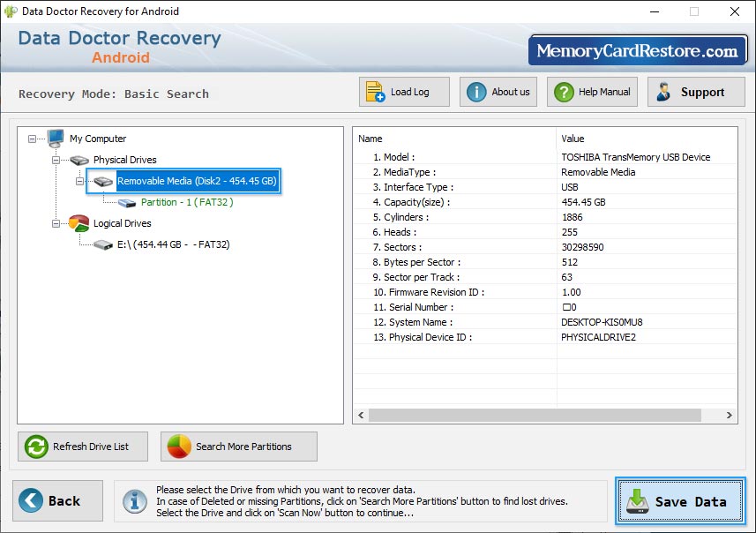Collapse the Removable Media node
The image size is (756, 533).
(80, 182)
